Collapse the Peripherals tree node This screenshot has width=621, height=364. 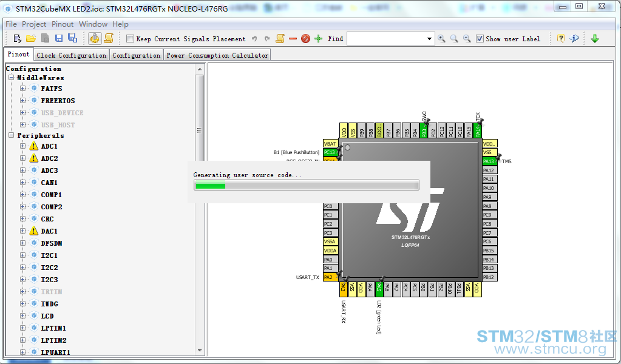point(12,135)
